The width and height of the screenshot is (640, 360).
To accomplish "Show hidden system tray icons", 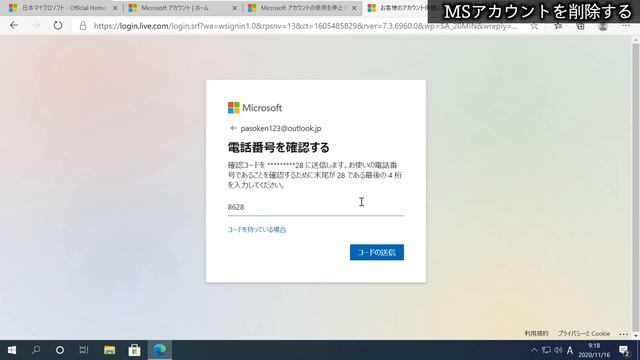I will tap(534, 350).
